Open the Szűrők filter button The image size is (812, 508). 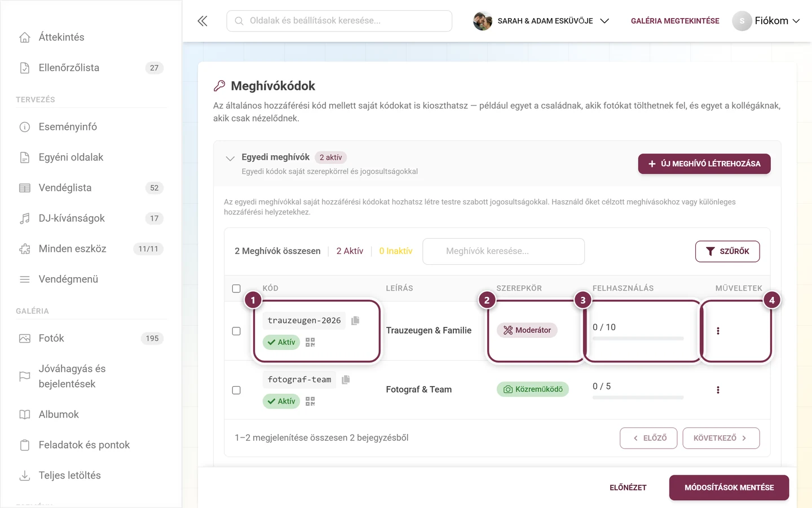pos(727,251)
